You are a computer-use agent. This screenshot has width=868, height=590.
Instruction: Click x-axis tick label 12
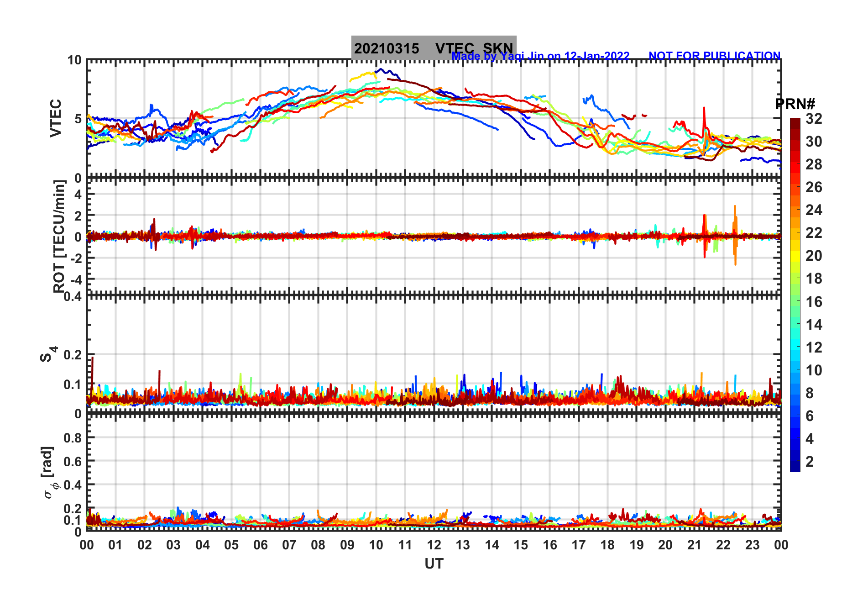434,545
